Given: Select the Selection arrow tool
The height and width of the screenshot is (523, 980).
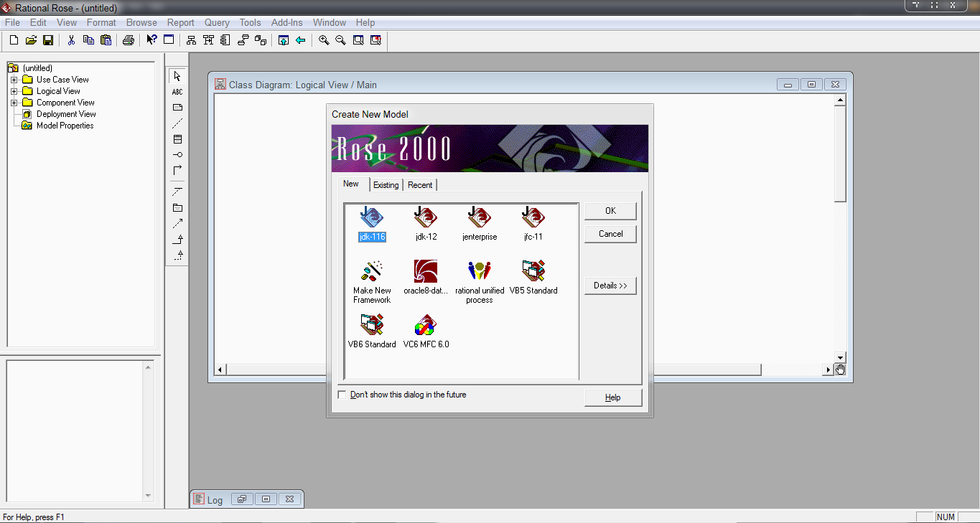Looking at the screenshot, I should click(177, 76).
